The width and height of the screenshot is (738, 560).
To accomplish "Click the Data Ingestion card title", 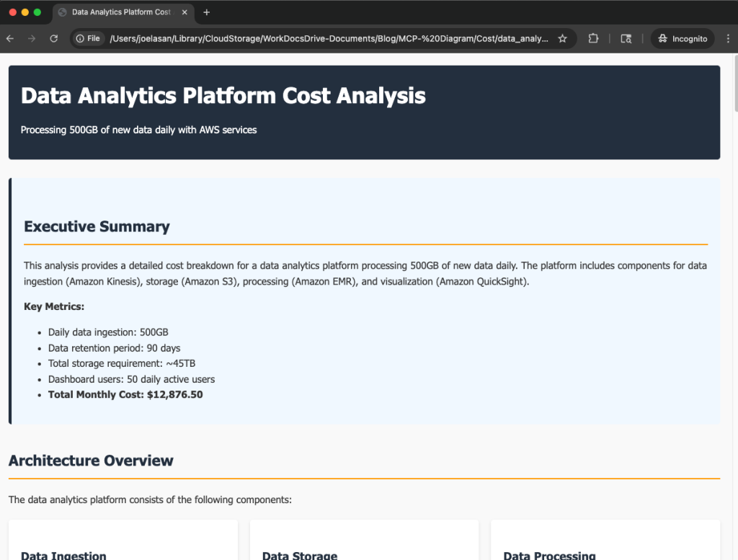I will [63, 556].
